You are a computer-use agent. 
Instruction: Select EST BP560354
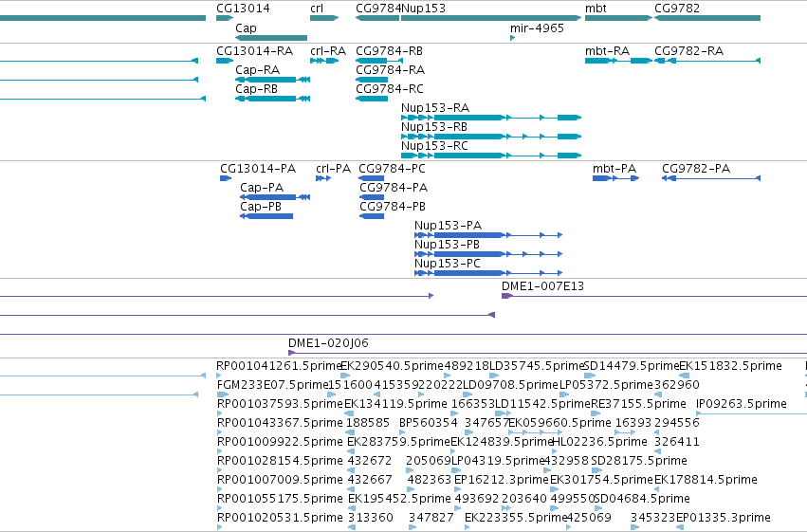pyautogui.click(x=429, y=423)
